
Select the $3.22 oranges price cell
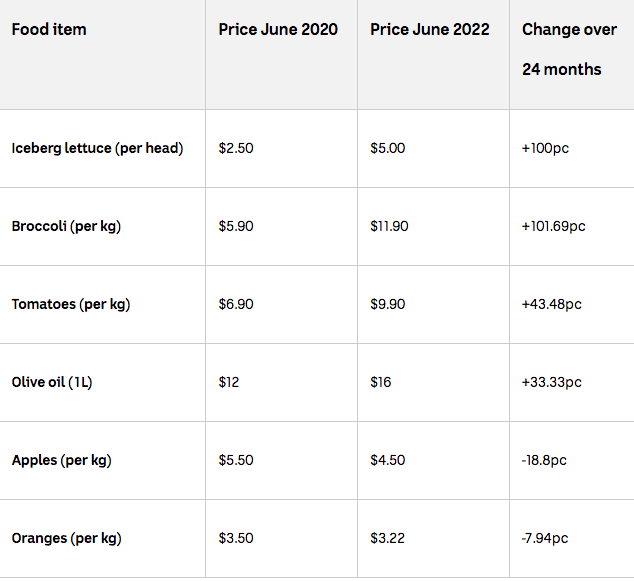pyautogui.click(x=387, y=538)
